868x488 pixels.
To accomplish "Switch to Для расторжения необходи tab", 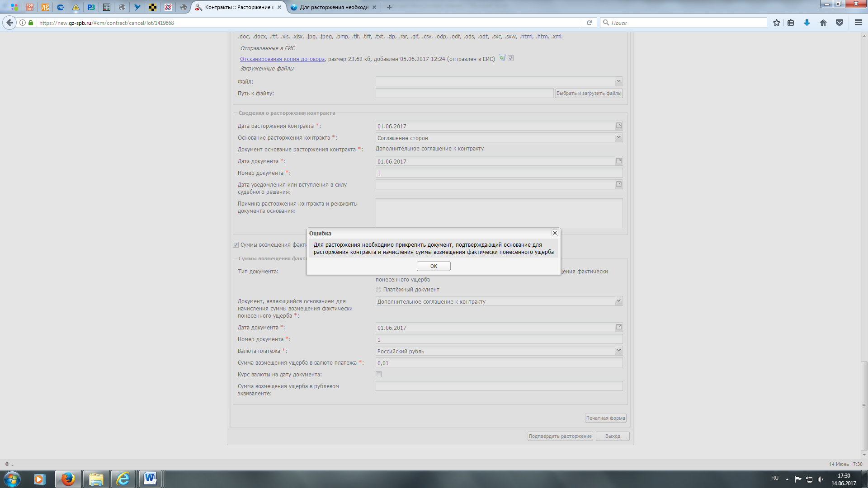I will [x=334, y=7].
